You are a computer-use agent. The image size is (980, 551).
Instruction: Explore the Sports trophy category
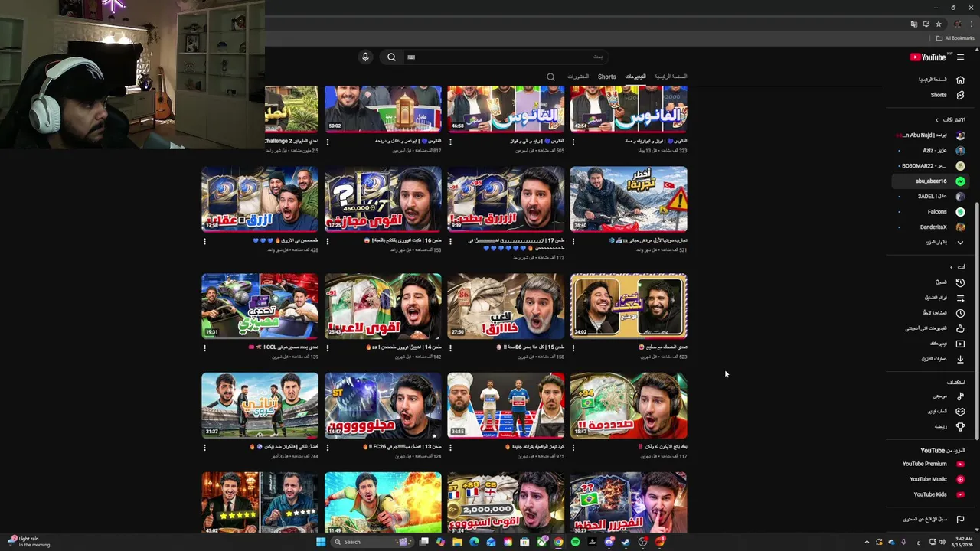(x=960, y=426)
